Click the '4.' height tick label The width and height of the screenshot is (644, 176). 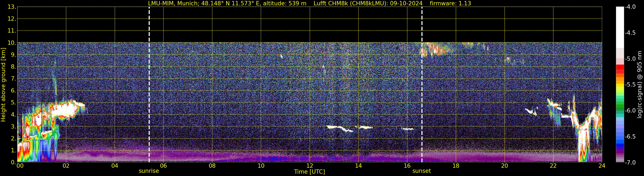point(13,114)
